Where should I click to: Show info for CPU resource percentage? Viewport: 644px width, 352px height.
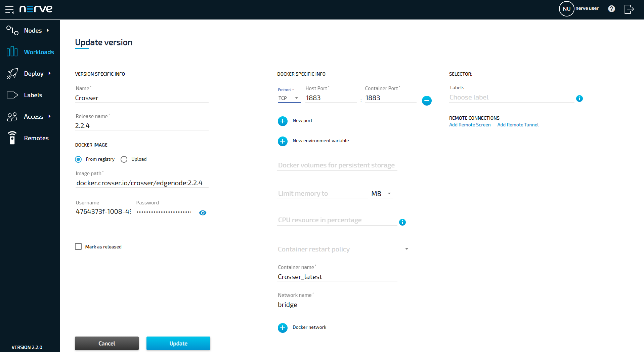tap(402, 222)
